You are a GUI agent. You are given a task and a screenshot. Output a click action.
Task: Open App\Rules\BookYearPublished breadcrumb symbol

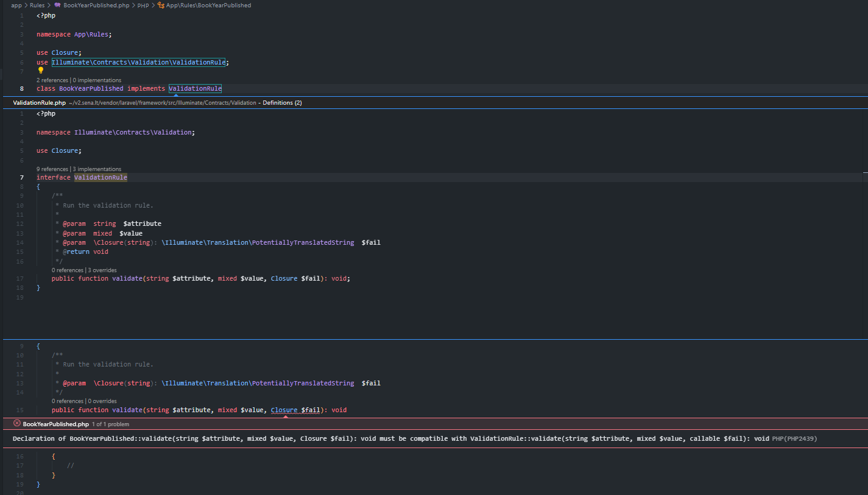208,5
